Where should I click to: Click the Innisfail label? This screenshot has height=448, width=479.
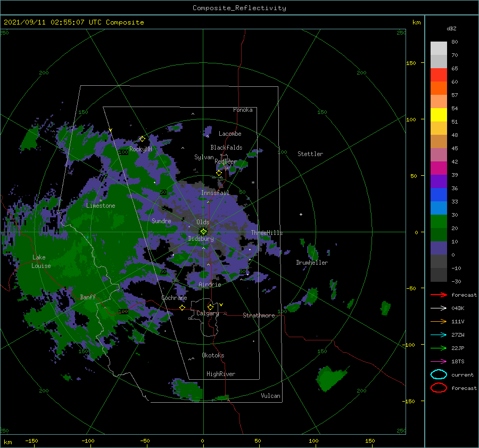click(x=215, y=193)
